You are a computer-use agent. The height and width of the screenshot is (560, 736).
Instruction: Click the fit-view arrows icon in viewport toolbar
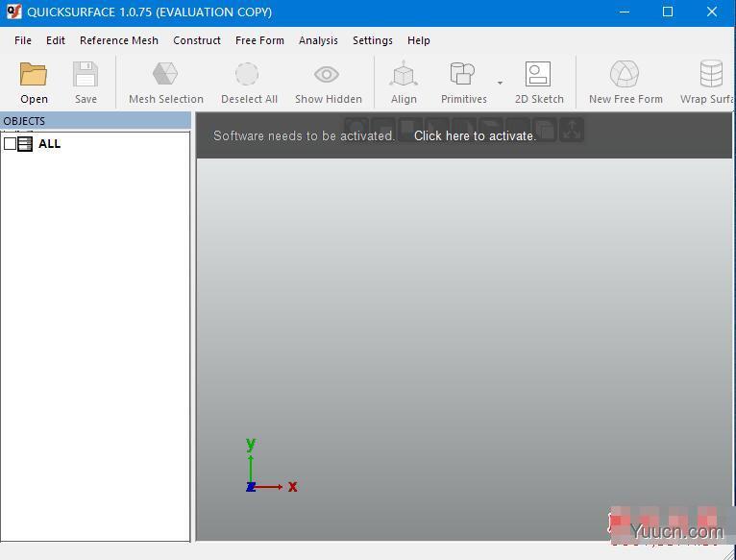point(572,130)
